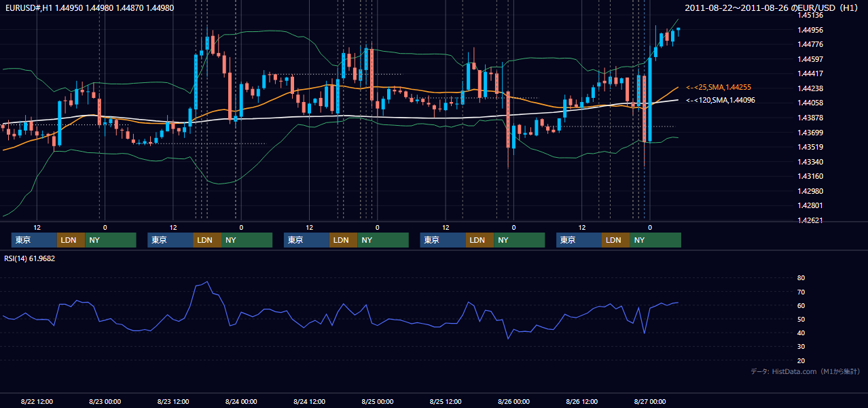Screen dimensions: 868x408
Task: Click the 8/24 12:00 time label
Action: pyautogui.click(x=309, y=402)
